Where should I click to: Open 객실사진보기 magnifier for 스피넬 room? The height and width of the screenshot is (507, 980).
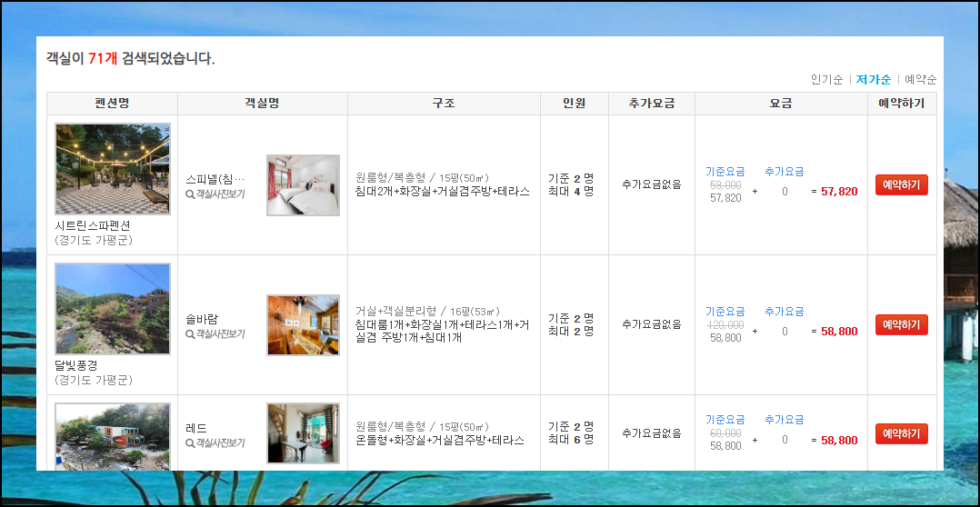click(215, 194)
